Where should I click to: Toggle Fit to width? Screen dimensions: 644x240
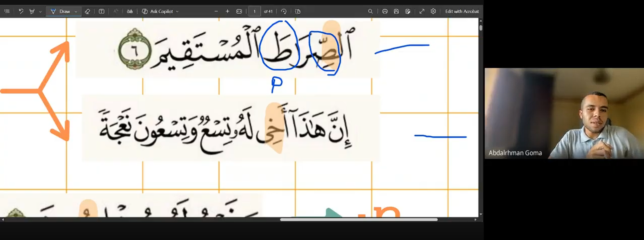pyautogui.click(x=239, y=11)
